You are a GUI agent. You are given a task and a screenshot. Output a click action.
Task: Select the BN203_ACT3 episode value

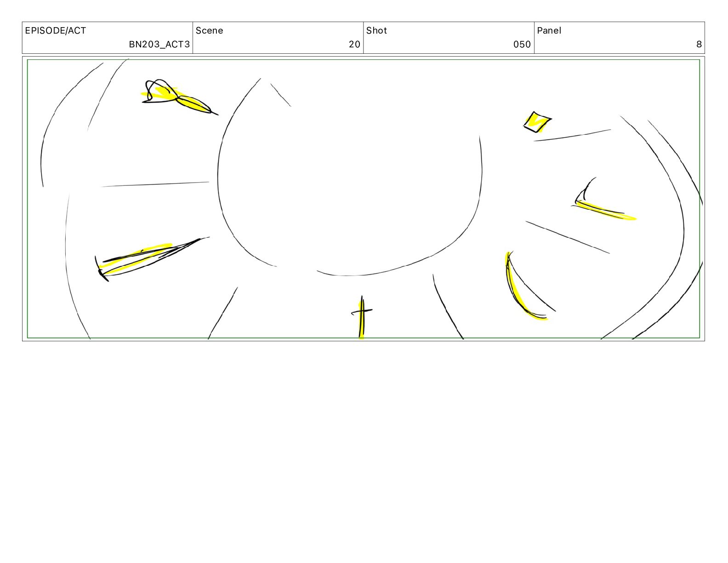(x=159, y=44)
